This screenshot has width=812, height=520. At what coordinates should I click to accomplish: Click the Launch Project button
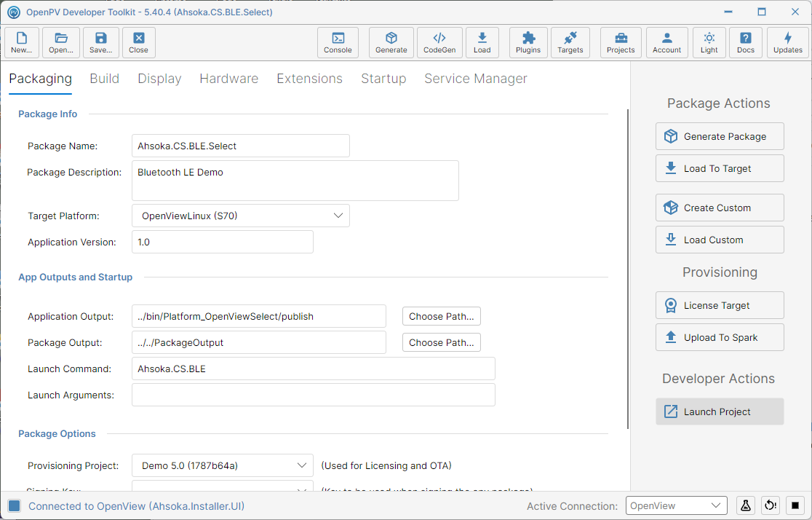720,411
